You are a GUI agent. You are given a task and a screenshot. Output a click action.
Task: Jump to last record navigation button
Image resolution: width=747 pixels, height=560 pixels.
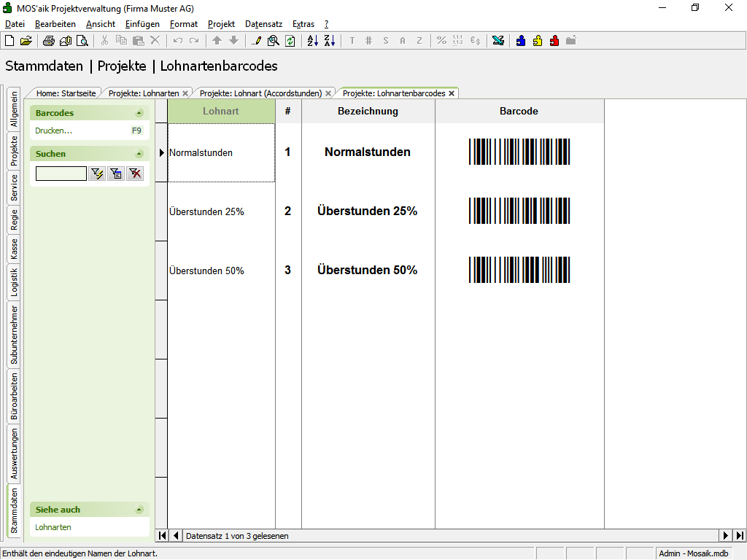click(740, 536)
